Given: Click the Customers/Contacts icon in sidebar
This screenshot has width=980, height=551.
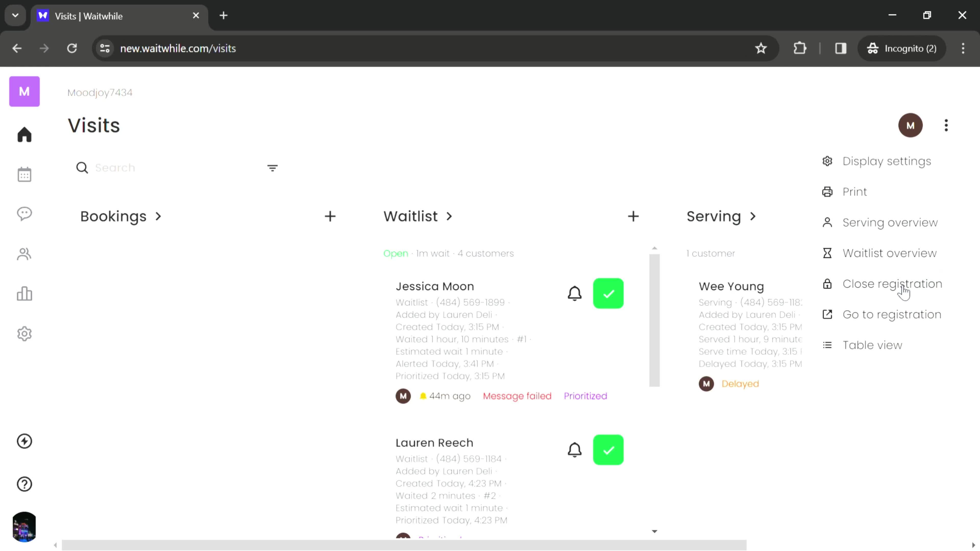Looking at the screenshot, I should [24, 254].
